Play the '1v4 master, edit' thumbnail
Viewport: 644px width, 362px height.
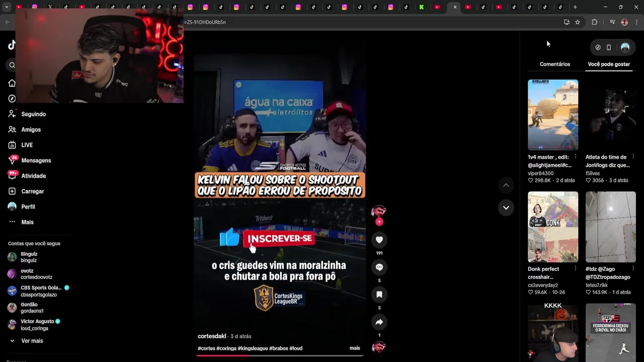[x=553, y=115]
